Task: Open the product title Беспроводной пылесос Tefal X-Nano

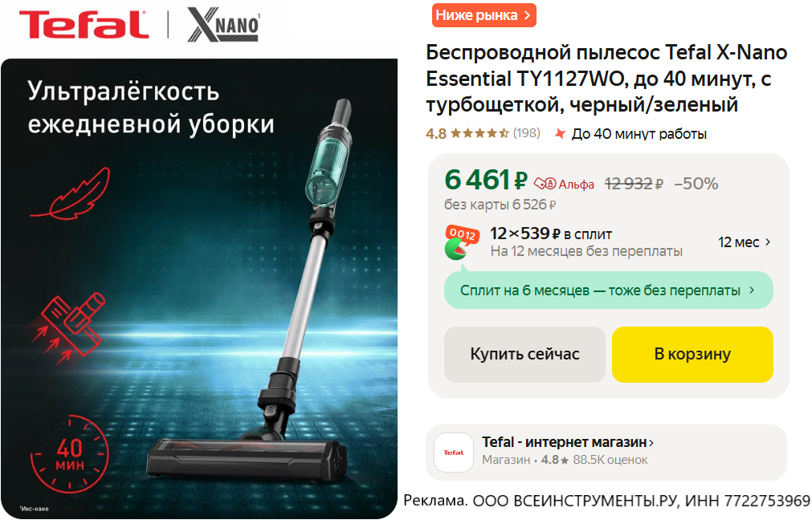Action: pyautogui.click(x=606, y=79)
